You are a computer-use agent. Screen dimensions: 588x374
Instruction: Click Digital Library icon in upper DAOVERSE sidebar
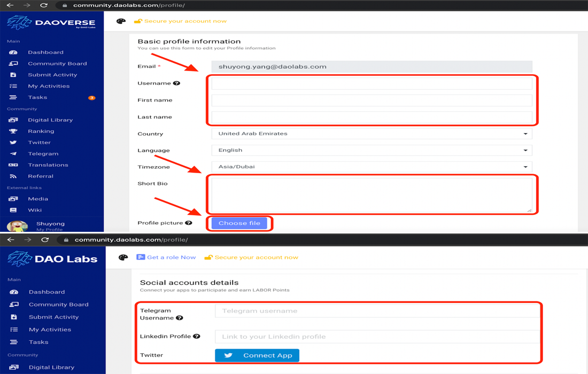pos(13,120)
